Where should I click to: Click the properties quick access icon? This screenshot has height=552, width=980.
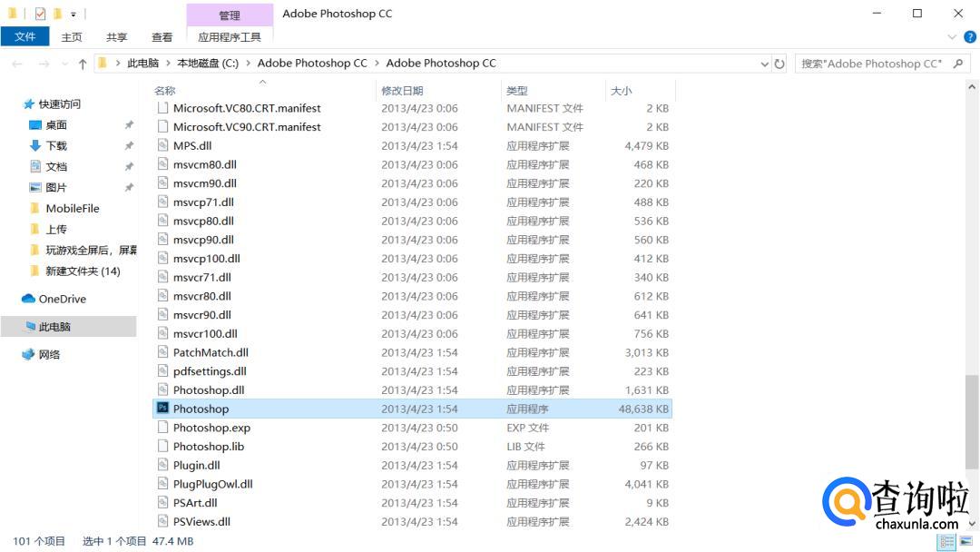[x=40, y=13]
